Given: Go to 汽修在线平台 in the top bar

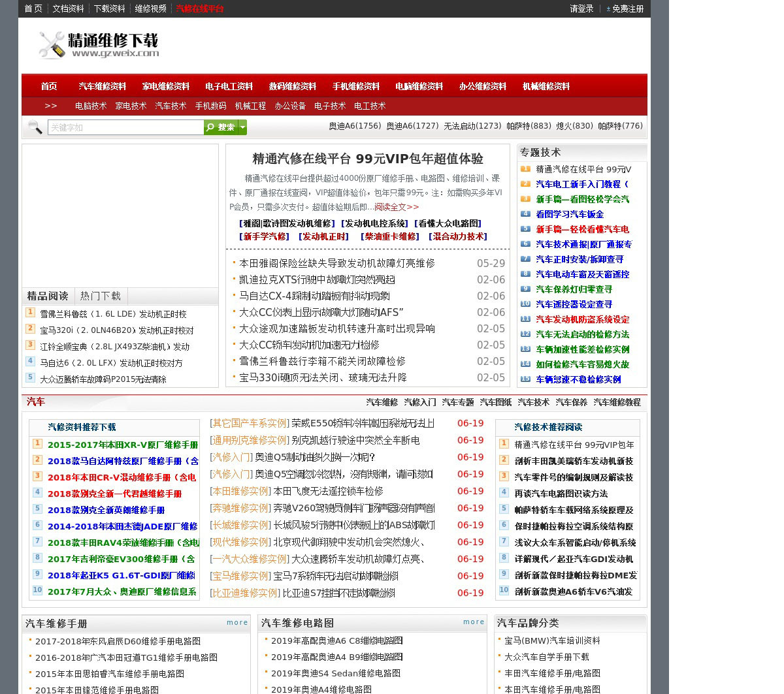Looking at the screenshot, I should pos(200,9).
